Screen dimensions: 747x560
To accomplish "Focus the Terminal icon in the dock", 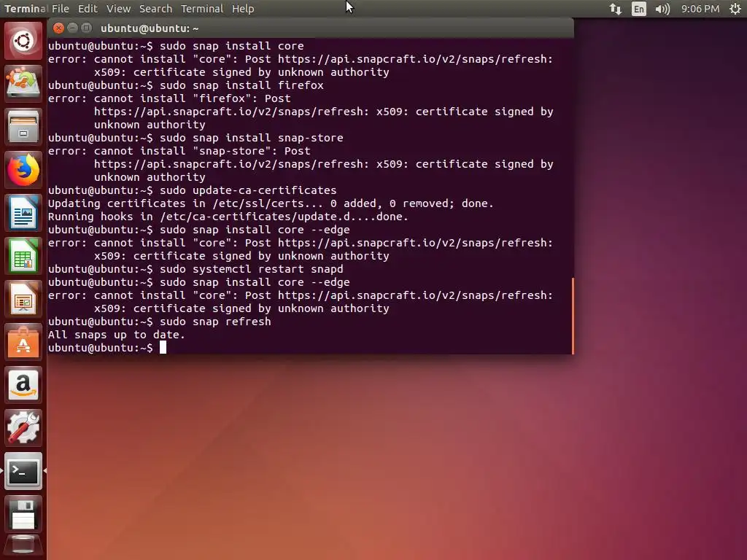I will point(23,471).
